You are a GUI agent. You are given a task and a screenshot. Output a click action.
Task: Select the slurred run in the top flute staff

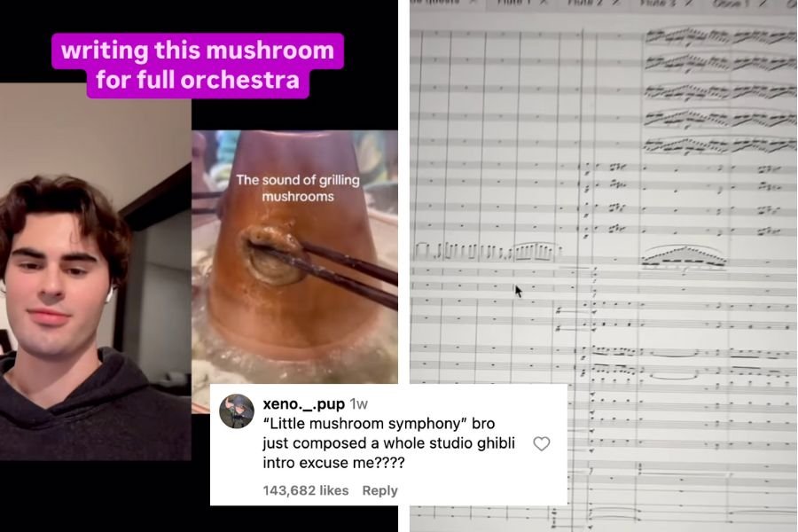(x=720, y=36)
